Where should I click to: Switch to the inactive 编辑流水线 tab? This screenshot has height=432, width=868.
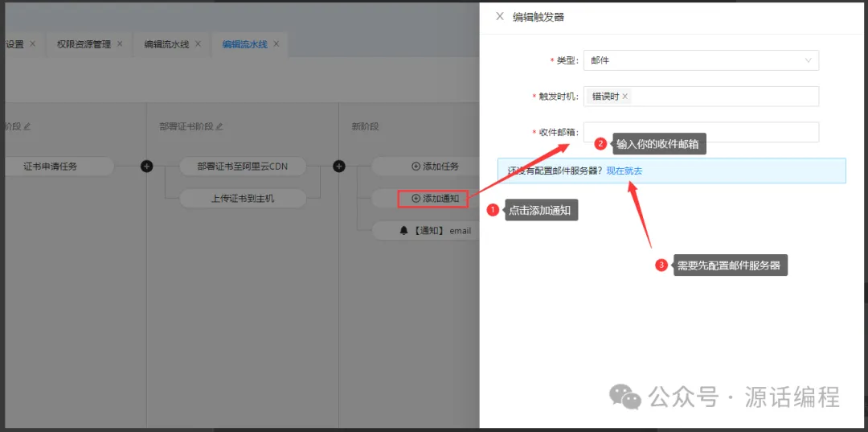point(168,44)
